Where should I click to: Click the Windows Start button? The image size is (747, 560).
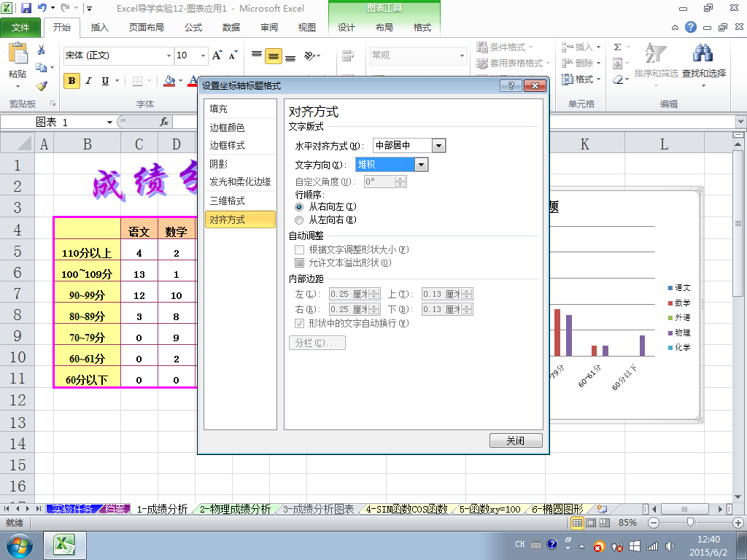point(19,545)
